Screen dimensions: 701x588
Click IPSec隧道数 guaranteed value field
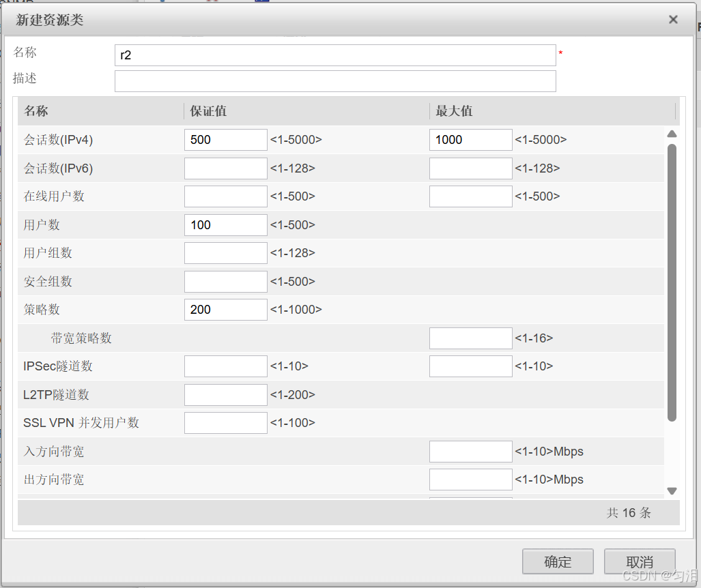pos(226,366)
